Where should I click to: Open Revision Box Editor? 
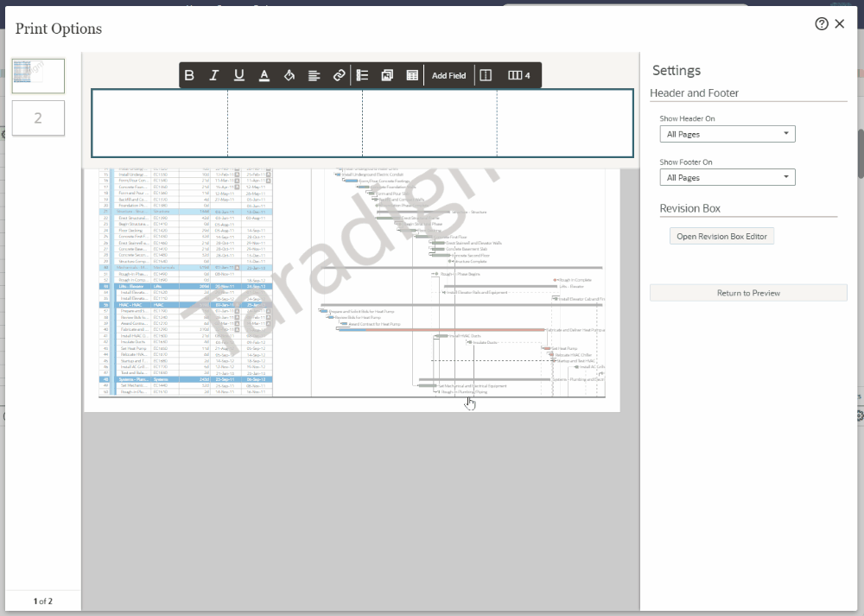[x=721, y=237]
